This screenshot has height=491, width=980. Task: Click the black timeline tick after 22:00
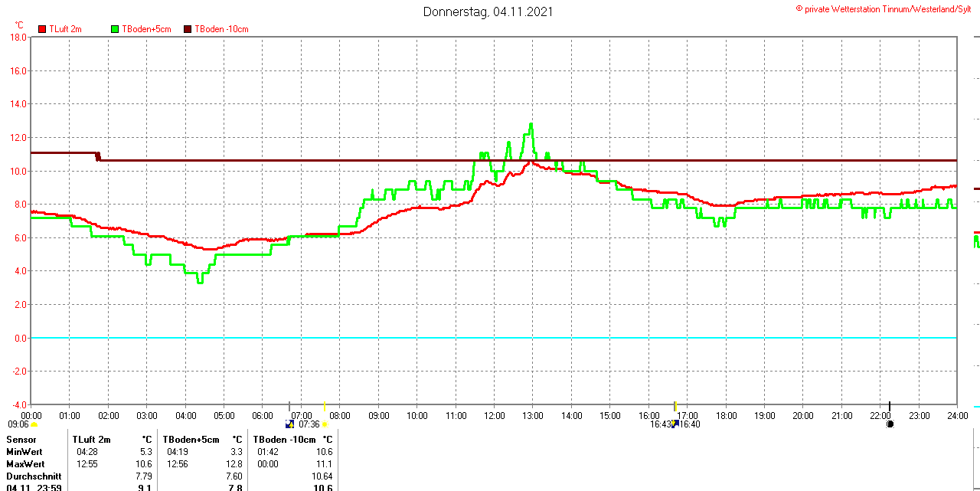point(890,406)
